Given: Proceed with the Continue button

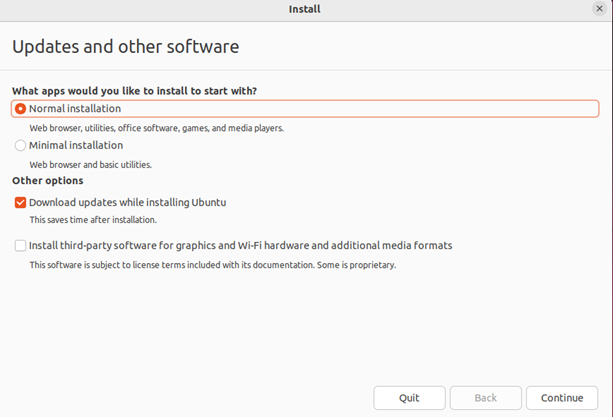Looking at the screenshot, I should [561, 398].
